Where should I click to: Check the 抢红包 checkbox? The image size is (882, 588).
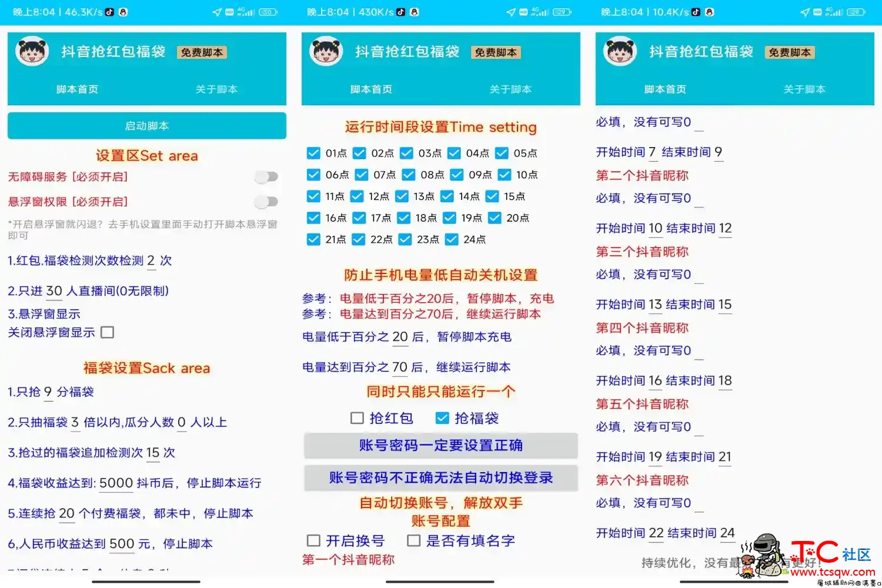pos(357,418)
